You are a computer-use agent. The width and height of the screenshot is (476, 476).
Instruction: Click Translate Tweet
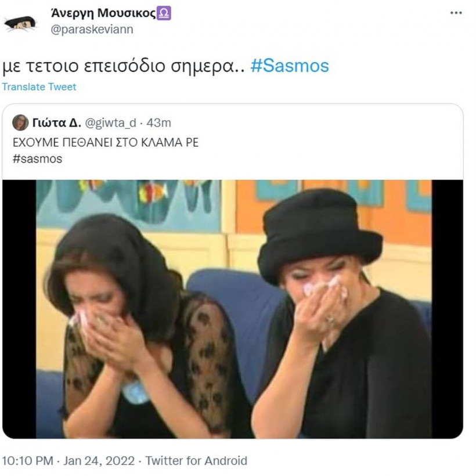pyautogui.click(x=39, y=86)
